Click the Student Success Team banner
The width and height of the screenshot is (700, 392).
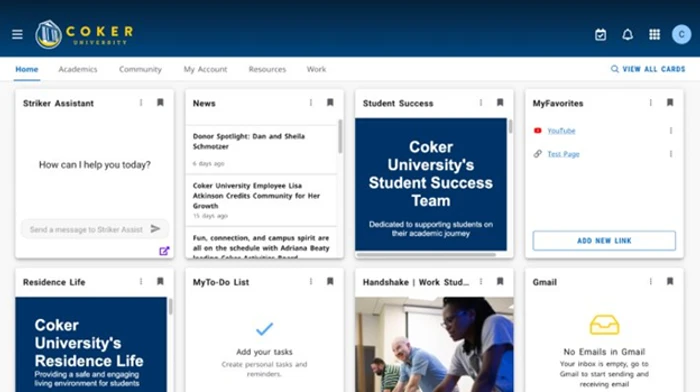(431, 184)
